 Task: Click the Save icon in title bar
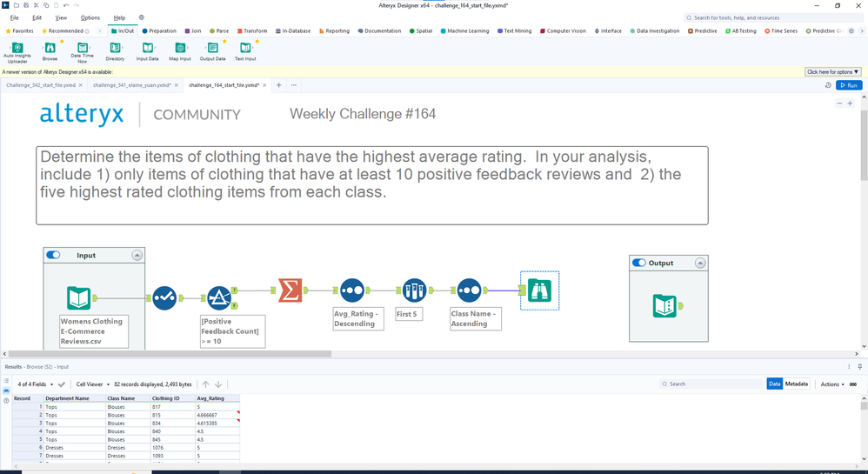26,5
